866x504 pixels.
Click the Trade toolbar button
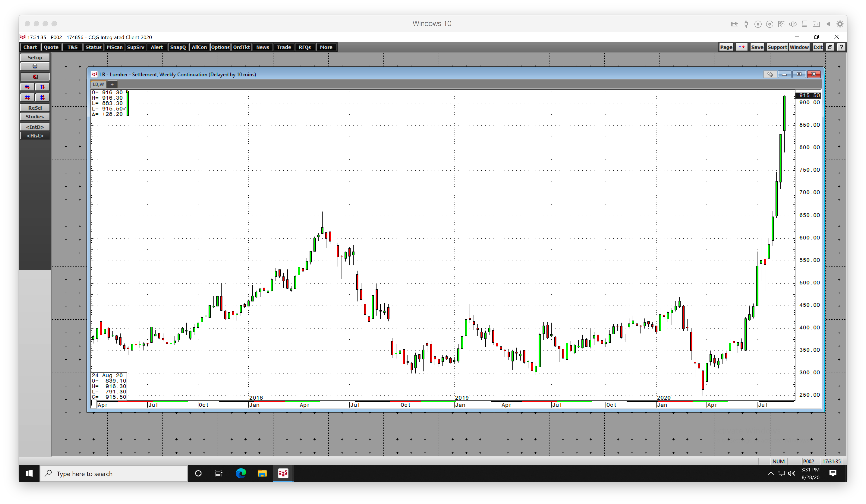click(284, 47)
